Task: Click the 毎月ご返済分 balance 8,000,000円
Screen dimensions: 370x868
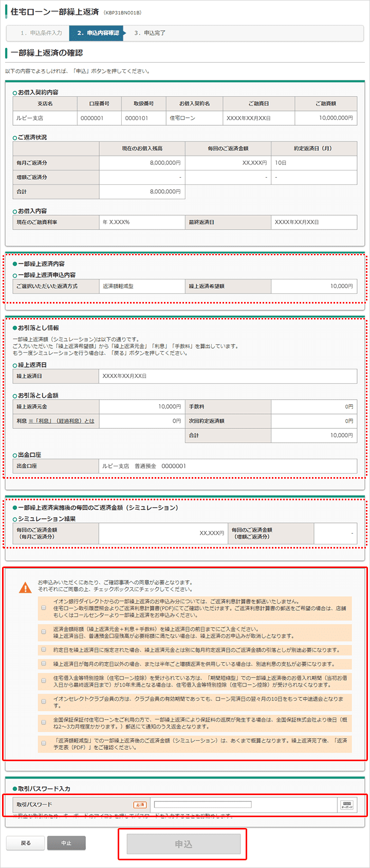Action: (x=142, y=163)
